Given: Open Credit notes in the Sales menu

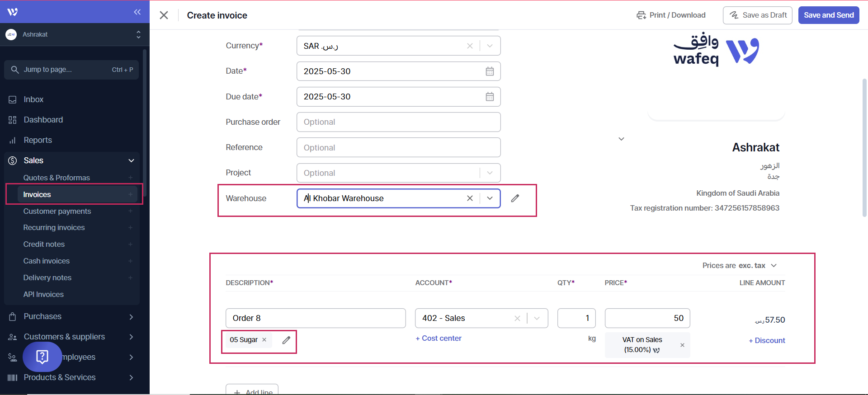Looking at the screenshot, I should click(x=44, y=244).
